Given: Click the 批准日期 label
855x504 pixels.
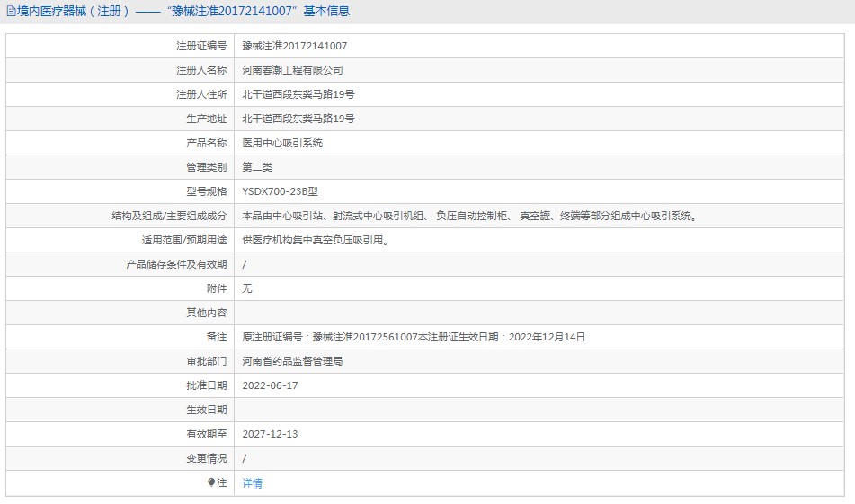Looking at the screenshot, I should point(207,385).
